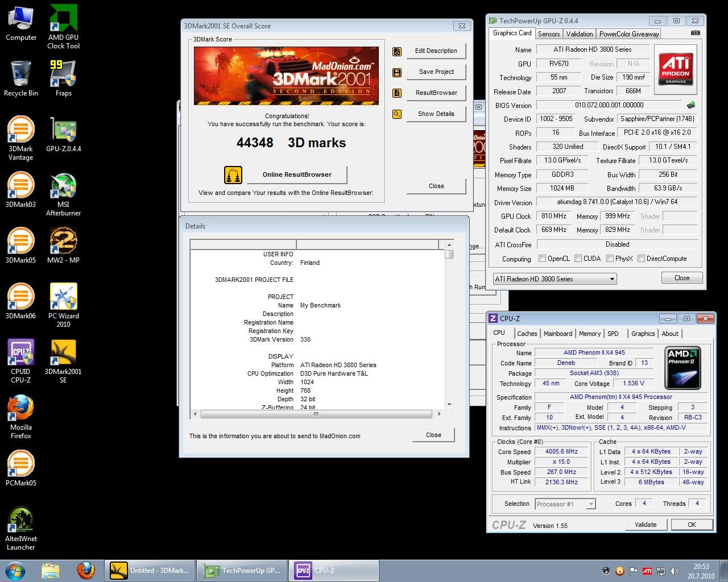Open the CPU-Z About tab
Viewport: 728px width, 582px height.
[670, 334]
